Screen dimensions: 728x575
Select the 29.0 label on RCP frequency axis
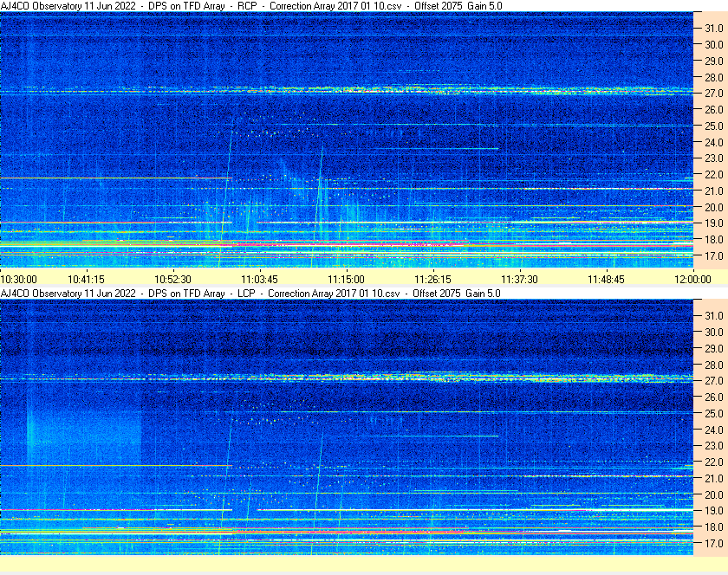click(714, 61)
